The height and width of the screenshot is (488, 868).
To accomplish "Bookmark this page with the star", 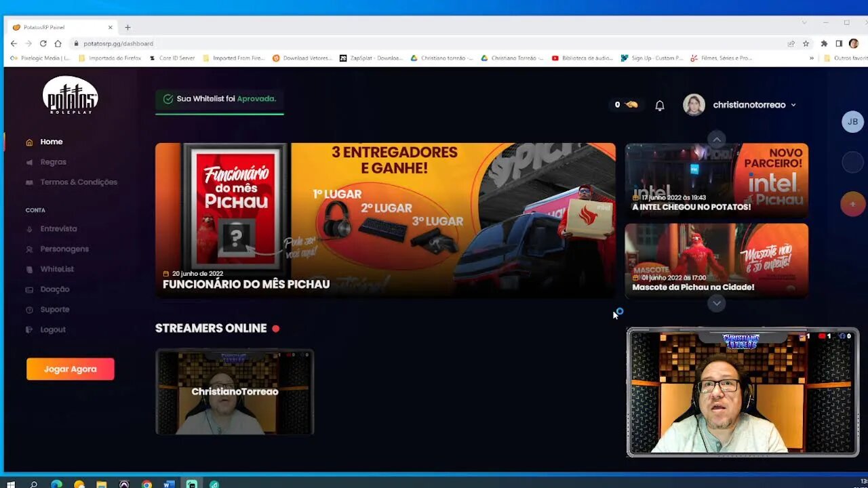I will point(806,43).
